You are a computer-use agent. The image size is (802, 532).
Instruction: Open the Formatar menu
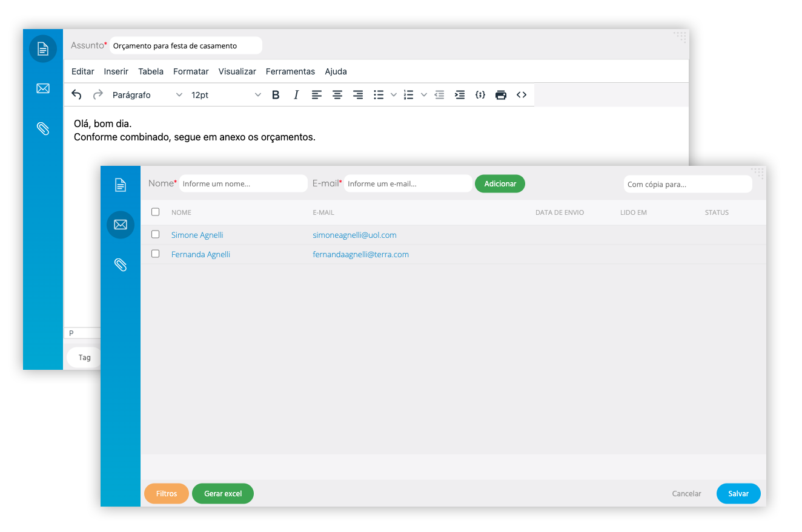click(x=191, y=71)
